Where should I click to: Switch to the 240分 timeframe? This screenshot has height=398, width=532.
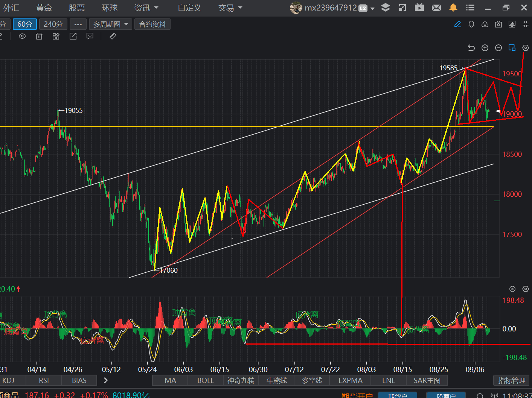(x=53, y=24)
